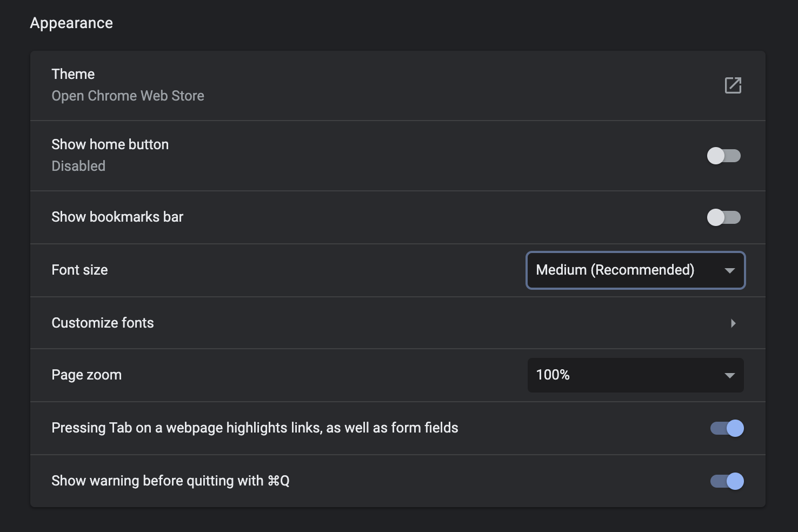The height and width of the screenshot is (532, 798).
Task: Click Pressing Tab on a webpage text
Action: click(x=255, y=428)
